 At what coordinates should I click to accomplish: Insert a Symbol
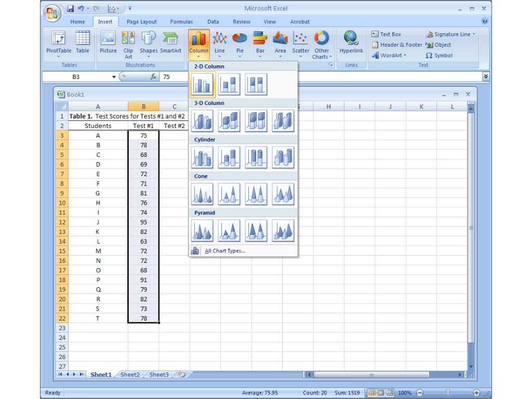(439, 55)
